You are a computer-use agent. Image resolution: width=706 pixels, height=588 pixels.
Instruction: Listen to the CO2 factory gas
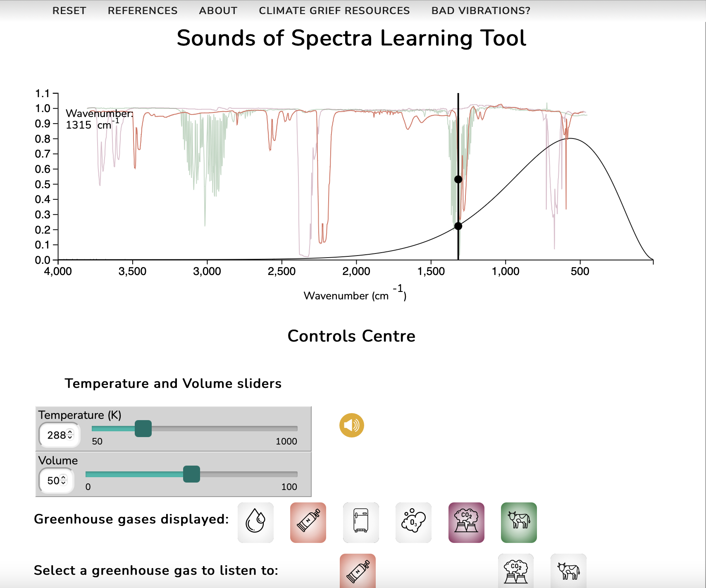coord(516,571)
